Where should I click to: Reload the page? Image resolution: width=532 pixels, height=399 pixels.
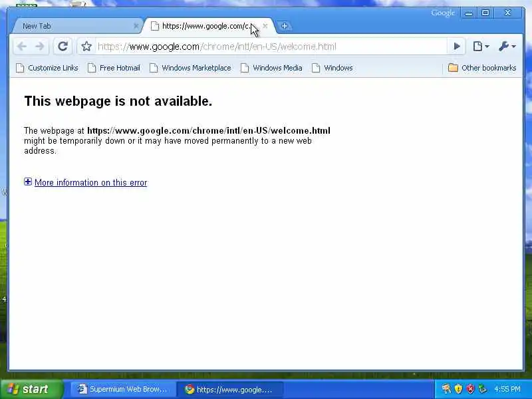coord(63,47)
